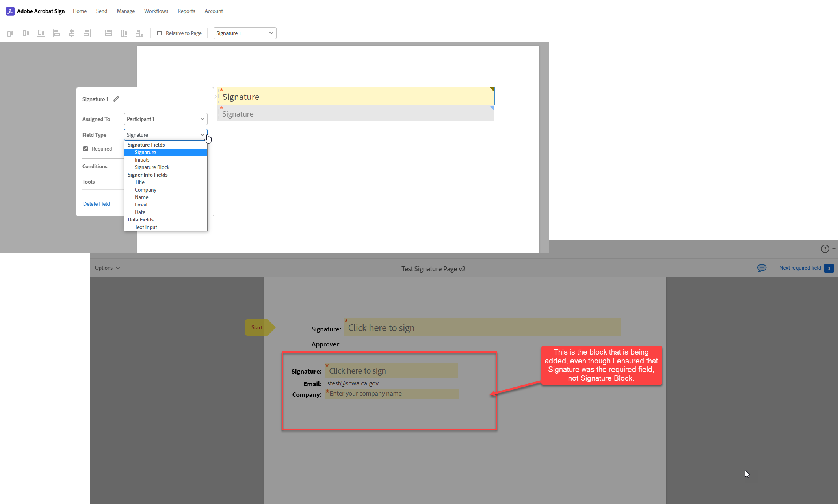Enable the Relative to Page checkbox
Image resolution: width=838 pixels, height=504 pixels.
[x=160, y=33]
